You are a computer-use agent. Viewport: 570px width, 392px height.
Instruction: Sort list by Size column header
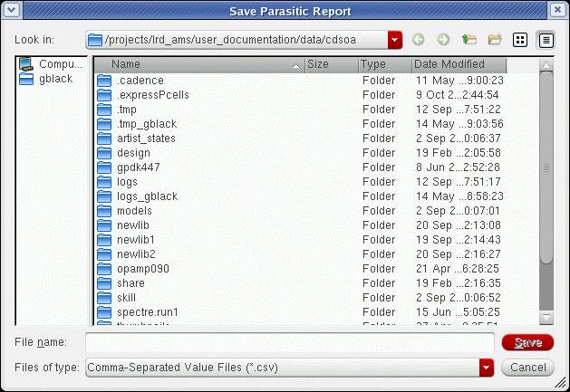pos(332,64)
